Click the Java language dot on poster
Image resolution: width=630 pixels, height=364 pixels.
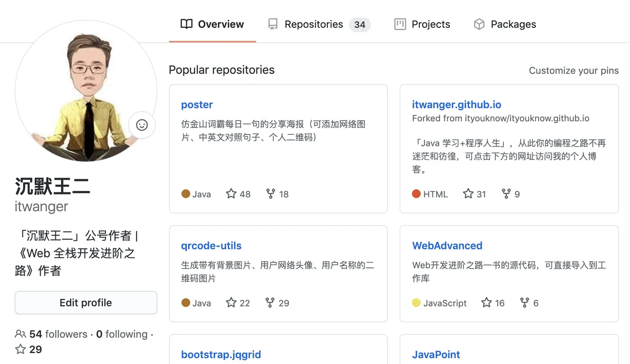click(186, 194)
